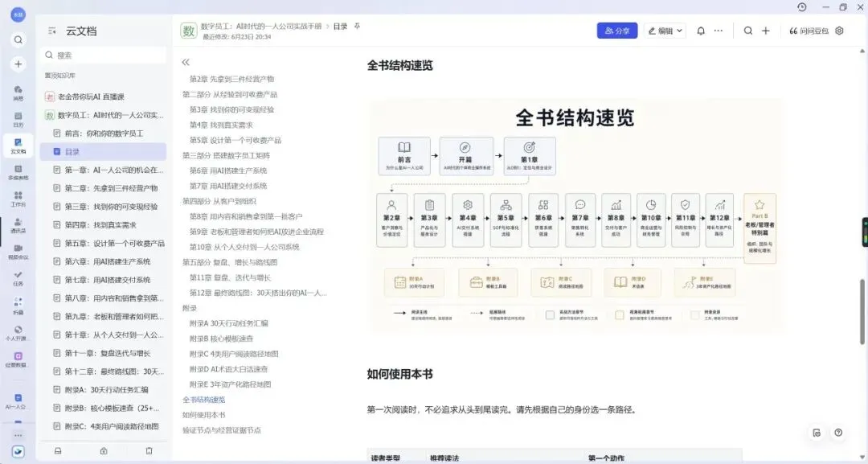This screenshot has width=868, height=464.
Task: Jump to 附录D AI术语大白话速查 in the outline
Action: tap(228, 369)
